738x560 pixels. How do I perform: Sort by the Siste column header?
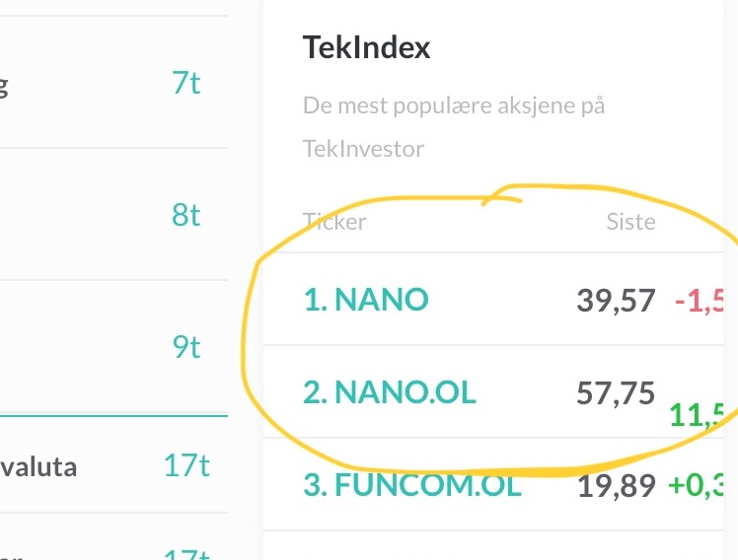pos(630,222)
